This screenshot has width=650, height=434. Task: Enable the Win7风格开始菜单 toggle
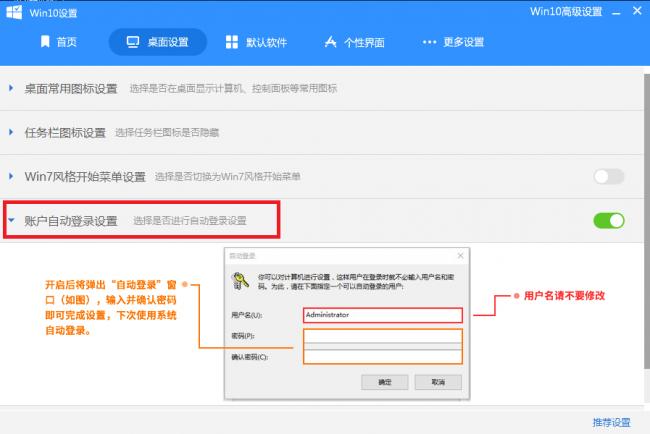pos(609,177)
